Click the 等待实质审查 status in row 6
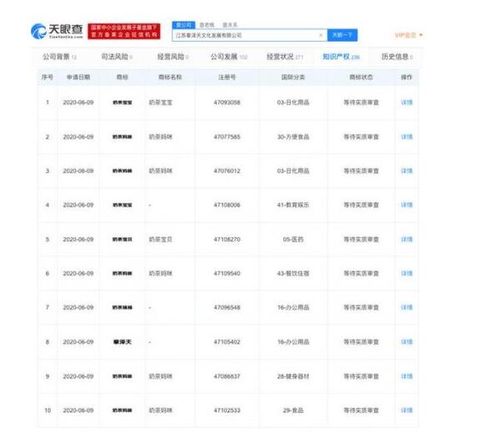Screen dimensions: 481x448 [361, 273]
